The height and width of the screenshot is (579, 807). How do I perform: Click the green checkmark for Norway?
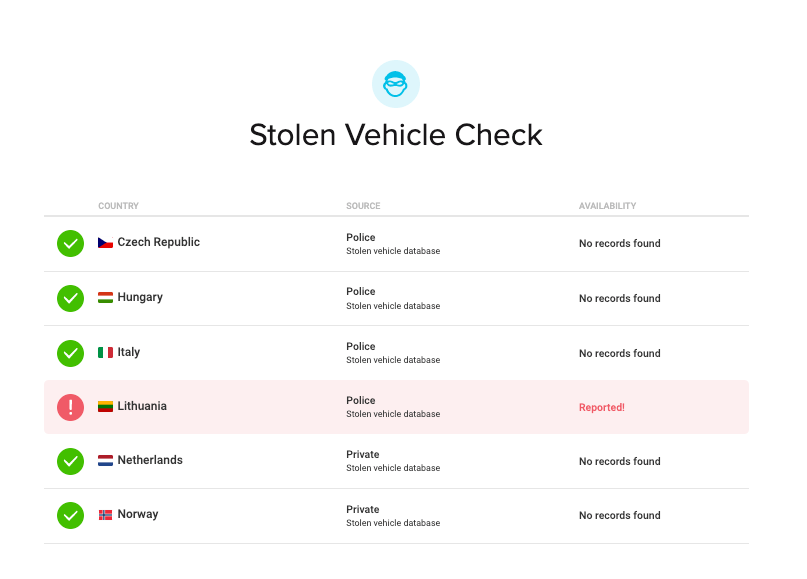click(70, 515)
